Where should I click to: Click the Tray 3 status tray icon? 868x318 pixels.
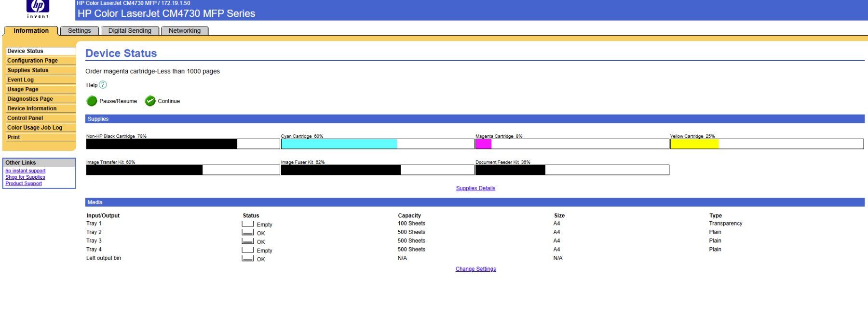pyautogui.click(x=248, y=241)
